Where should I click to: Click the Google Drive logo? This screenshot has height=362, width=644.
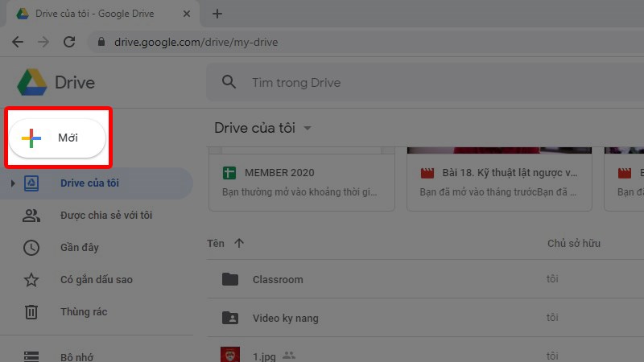point(32,82)
